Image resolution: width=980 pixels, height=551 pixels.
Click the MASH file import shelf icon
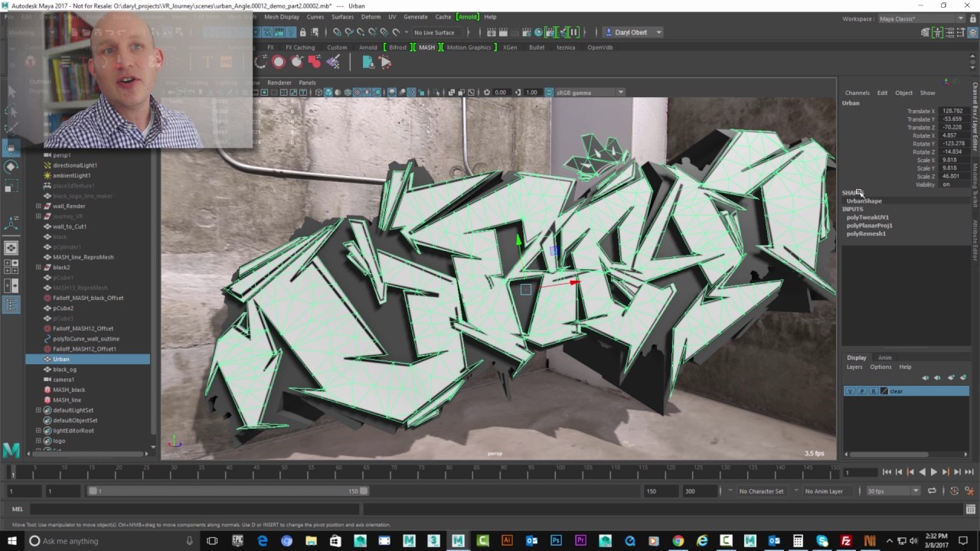coord(368,63)
